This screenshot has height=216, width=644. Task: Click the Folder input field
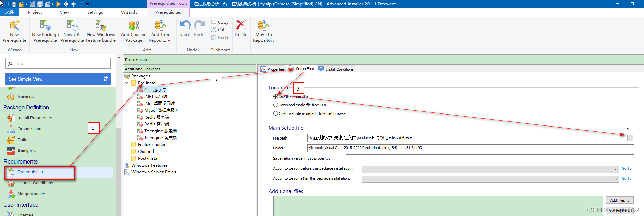(x=471, y=148)
